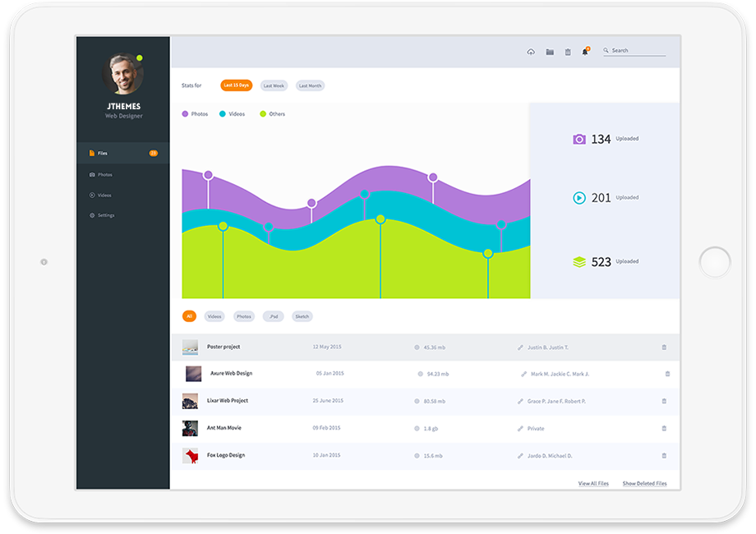The height and width of the screenshot is (534, 756).
Task: Click the link icon for Fox Logo Design
Action: 520,455
